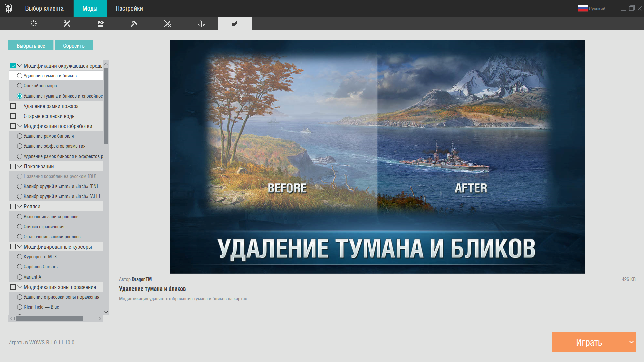This screenshot has width=644, height=362.
Task: Open the pencil edit category tab
Action: pyautogui.click(x=101, y=23)
